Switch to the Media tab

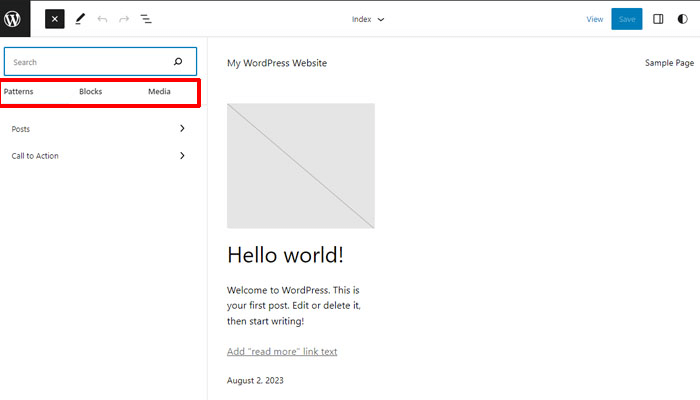tap(159, 92)
